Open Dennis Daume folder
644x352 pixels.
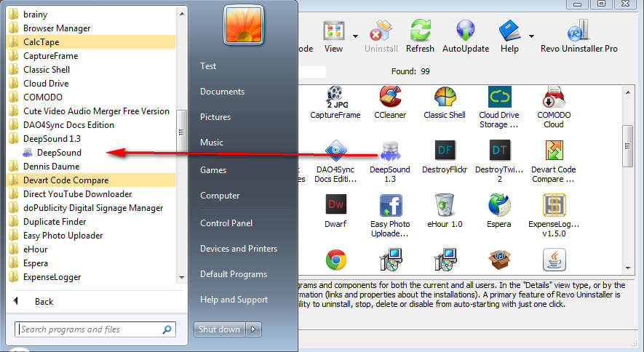[x=52, y=166]
